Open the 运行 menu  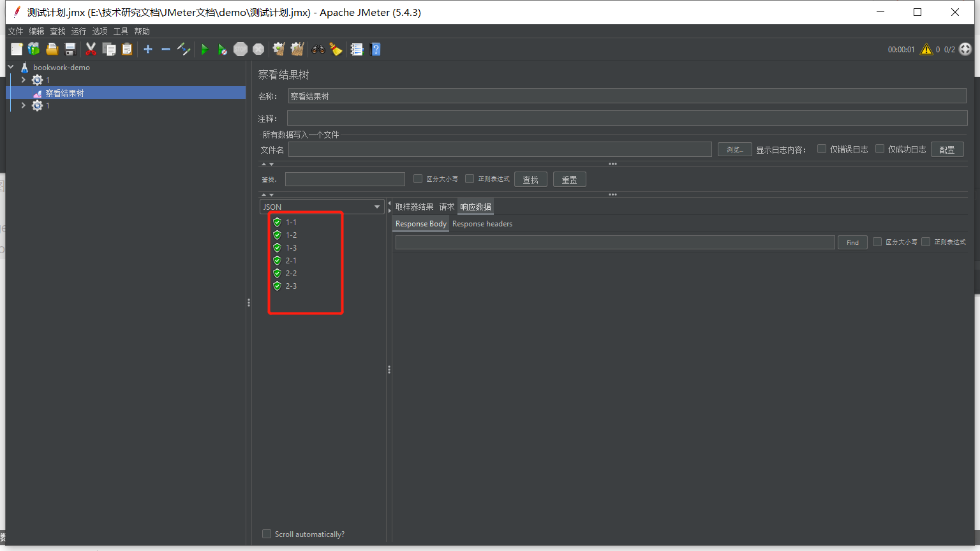(78, 31)
